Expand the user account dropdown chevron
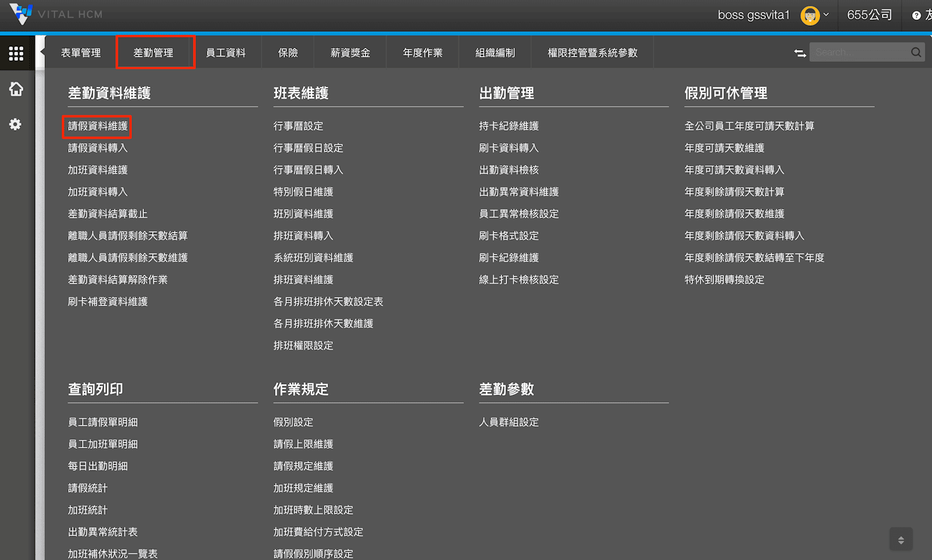This screenshot has height=560, width=932. coord(826,15)
